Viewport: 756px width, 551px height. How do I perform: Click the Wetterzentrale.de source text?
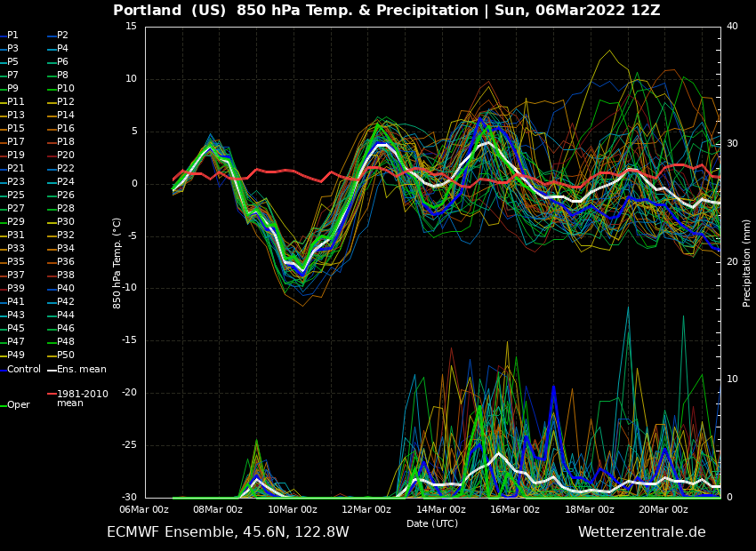641,532
